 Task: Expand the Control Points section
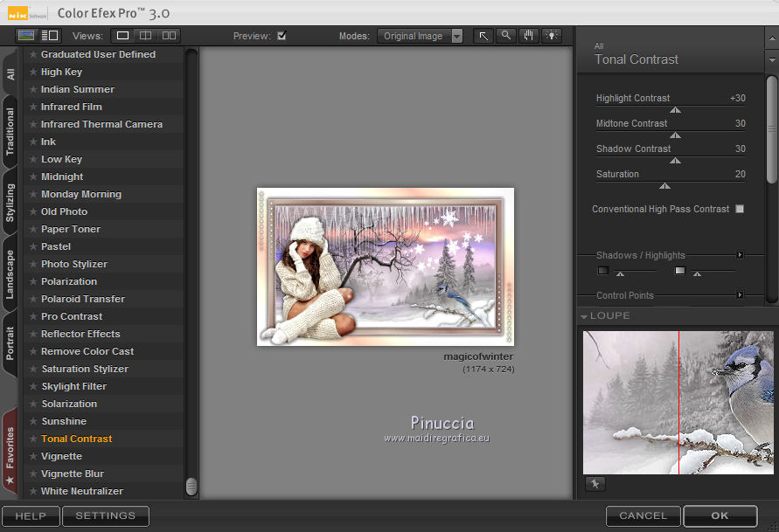(x=740, y=295)
